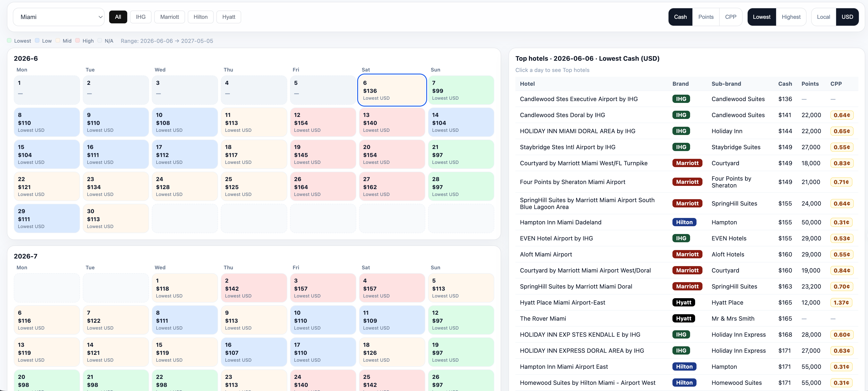Click Hilton badge for Hampton Inn Dadeland
The width and height of the screenshot is (868, 391).
pyautogui.click(x=684, y=222)
